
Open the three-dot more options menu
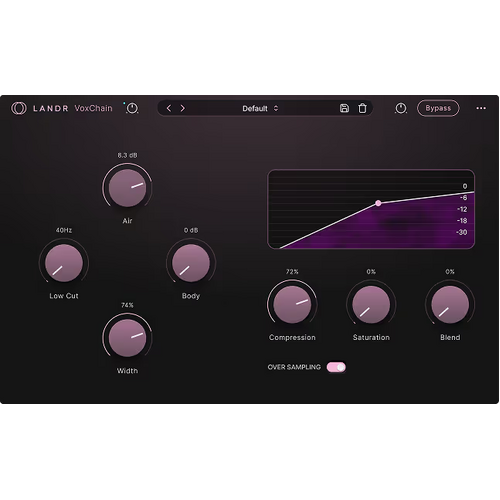[481, 108]
